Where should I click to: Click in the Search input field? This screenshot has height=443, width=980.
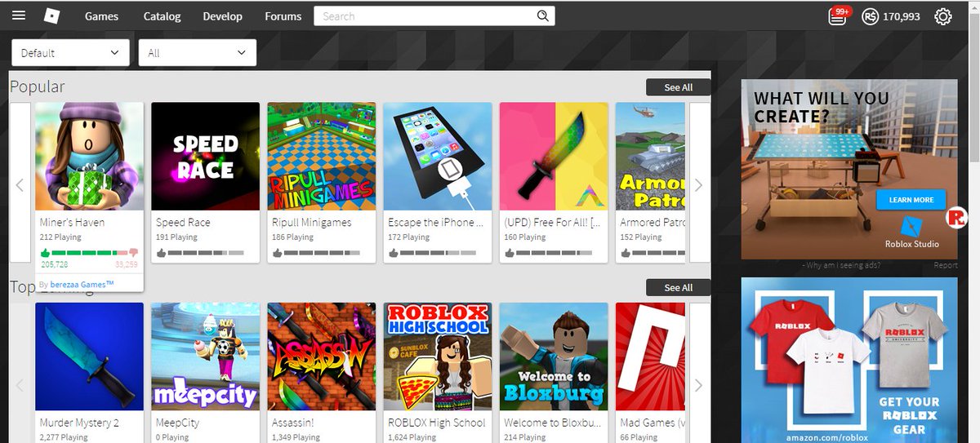point(425,16)
